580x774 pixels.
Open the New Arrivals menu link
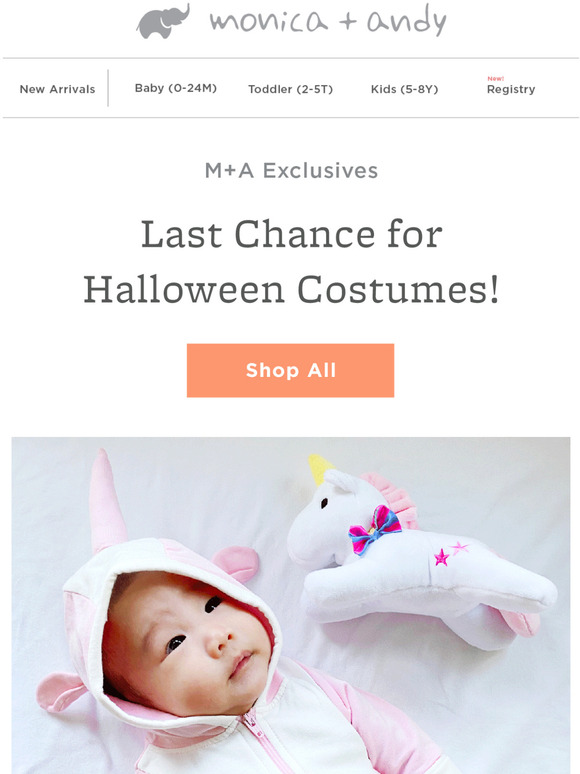[57, 89]
